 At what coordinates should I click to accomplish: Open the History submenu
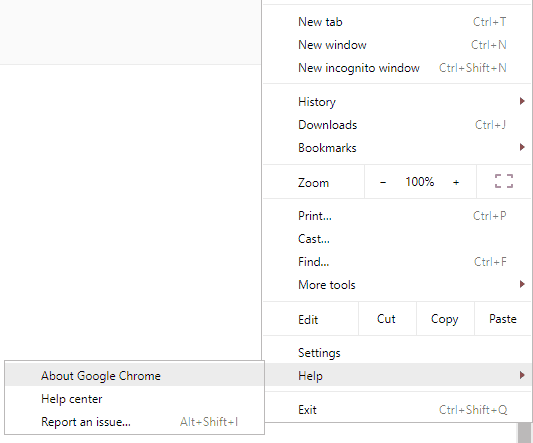(x=397, y=102)
